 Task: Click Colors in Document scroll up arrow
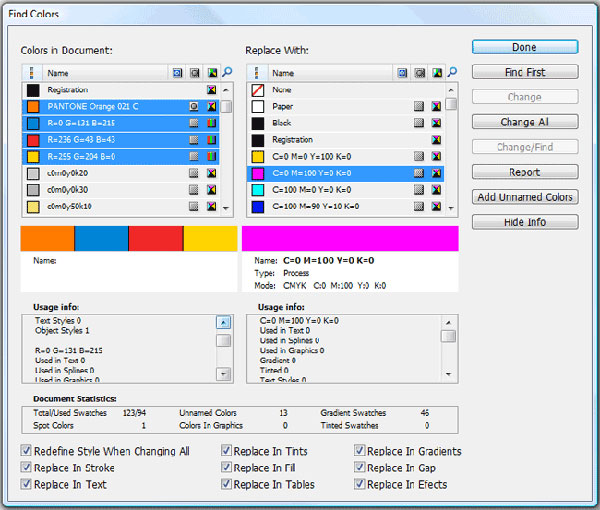point(226,90)
